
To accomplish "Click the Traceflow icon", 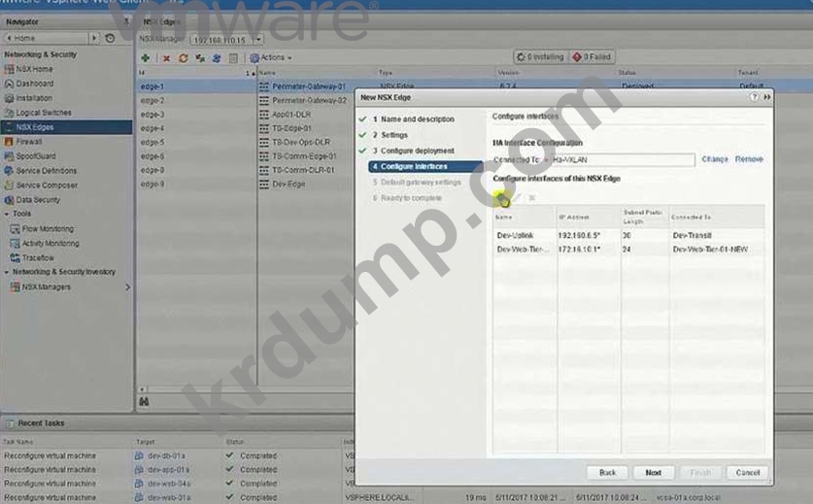I will click(x=15, y=257).
